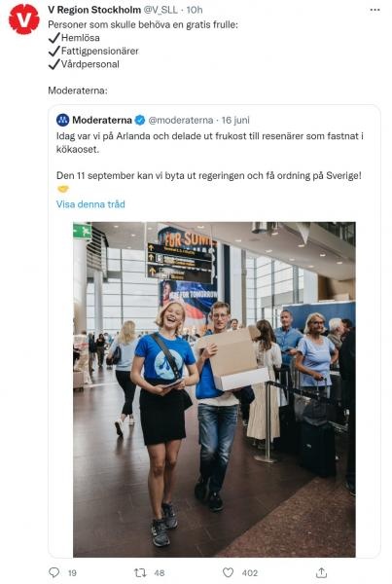Click the Moderaterna blue M avatar
The width and height of the screenshot is (392, 584).
(63, 120)
